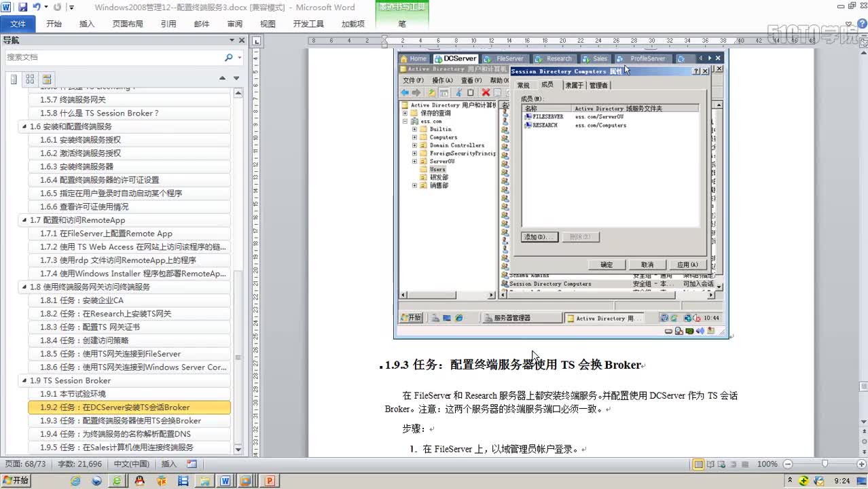
Task: Open the search options dropdown arrow
Action: [240, 57]
